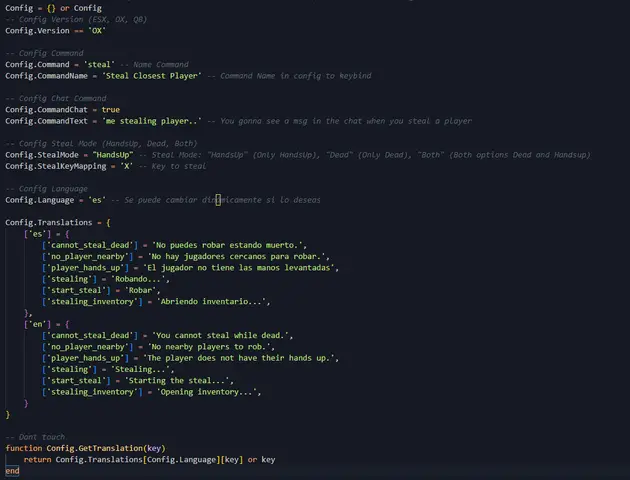Viewport: 630px width, 480px height.
Task: Click the 'me stealing player..' string
Action: coord(151,121)
